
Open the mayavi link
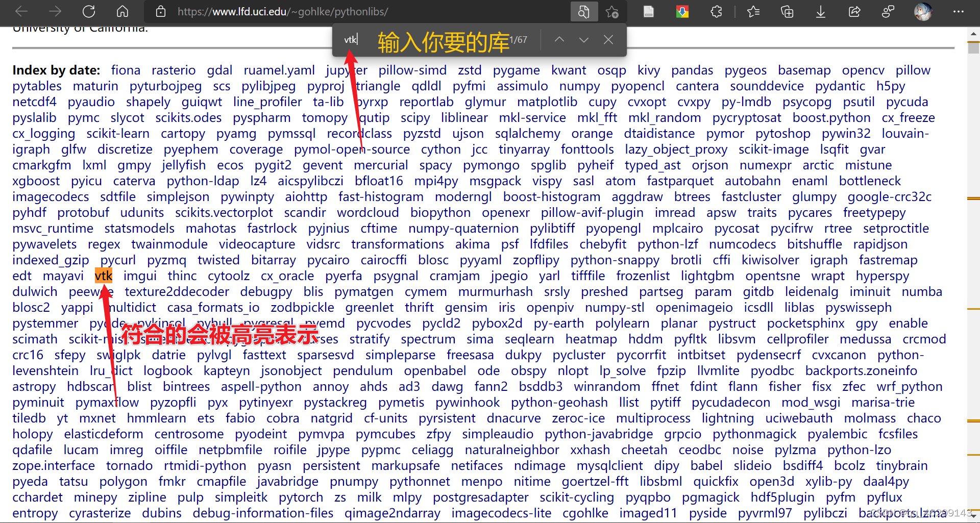pos(63,276)
